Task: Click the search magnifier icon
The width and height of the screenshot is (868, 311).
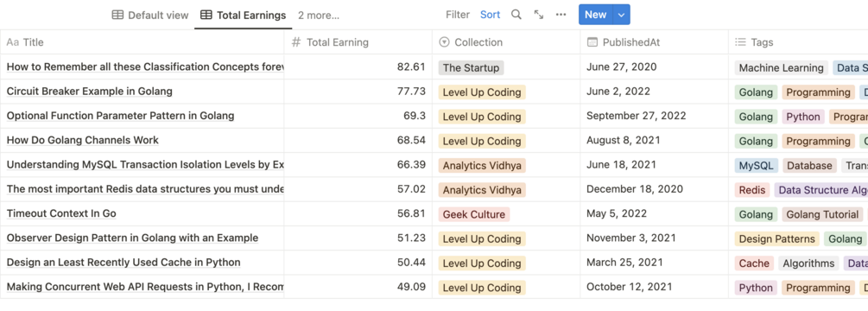Action: pos(516,15)
